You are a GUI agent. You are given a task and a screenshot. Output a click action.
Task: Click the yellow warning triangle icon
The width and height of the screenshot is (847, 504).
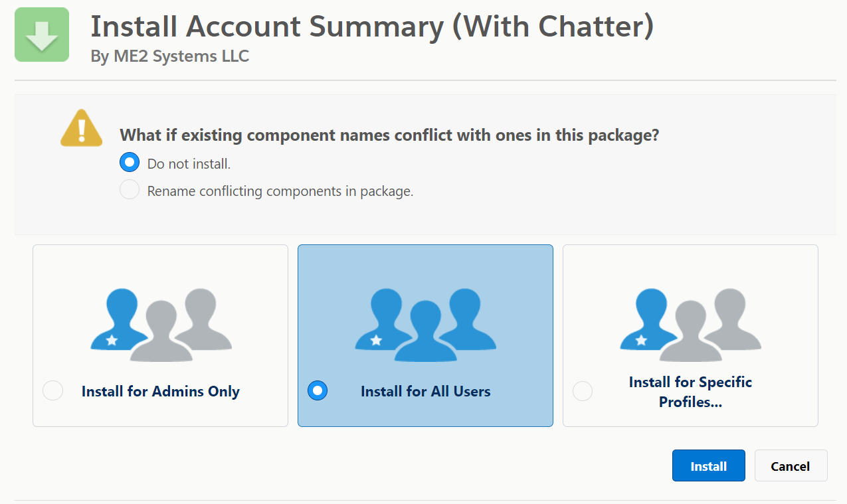point(81,127)
